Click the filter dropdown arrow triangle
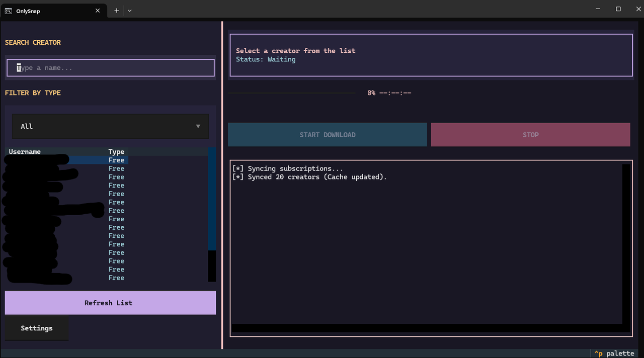Viewport: 644px width, 358px height. [198, 126]
